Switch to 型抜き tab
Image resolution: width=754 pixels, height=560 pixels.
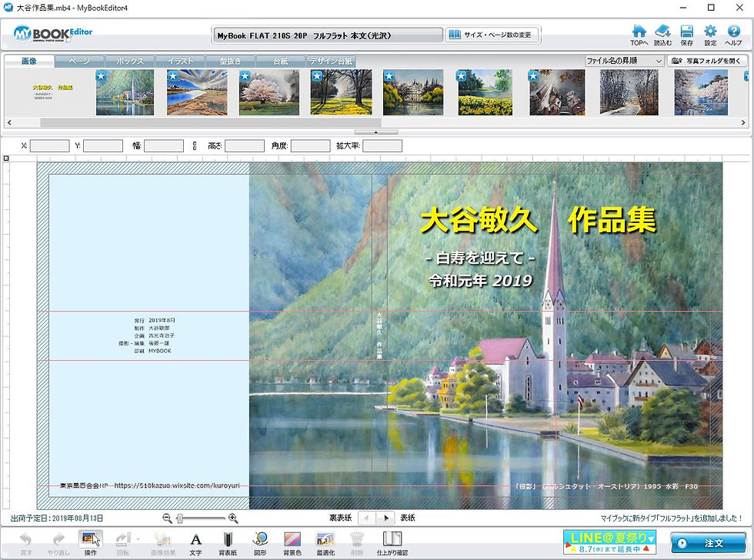click(230, 61)
